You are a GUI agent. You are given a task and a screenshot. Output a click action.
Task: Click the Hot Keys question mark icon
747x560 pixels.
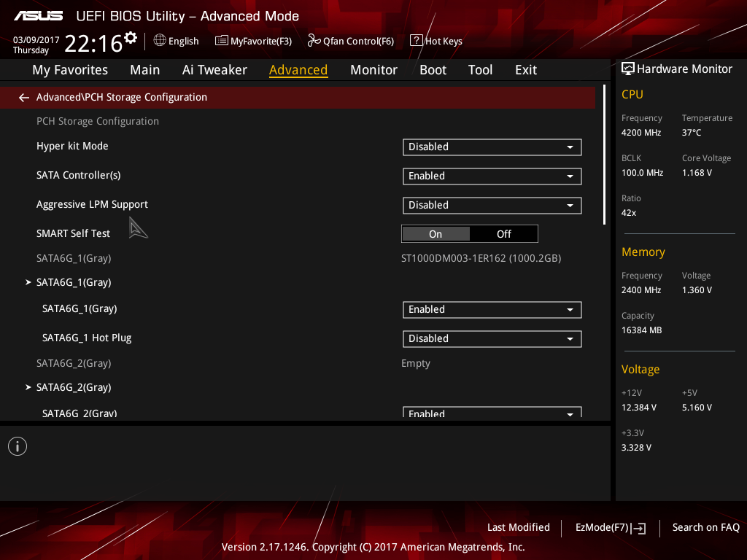[x=416, y=41]
